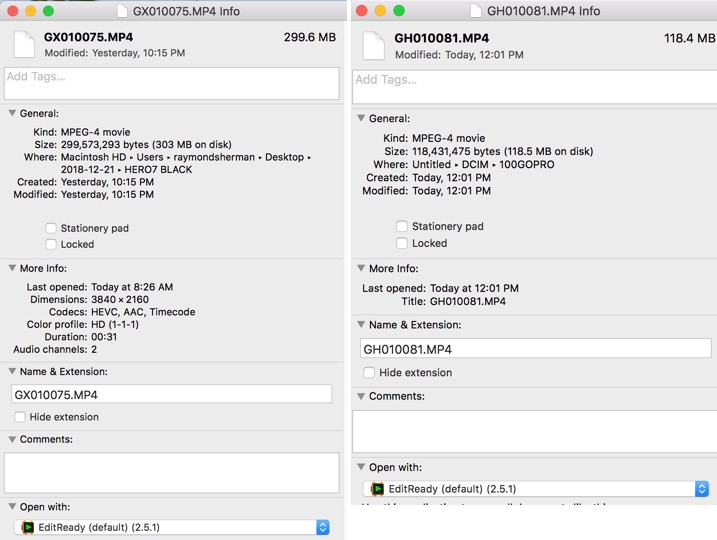Click the GH010081.MP4 file document icon
This screenshot has width=717, height=540.
click(374, 46)
